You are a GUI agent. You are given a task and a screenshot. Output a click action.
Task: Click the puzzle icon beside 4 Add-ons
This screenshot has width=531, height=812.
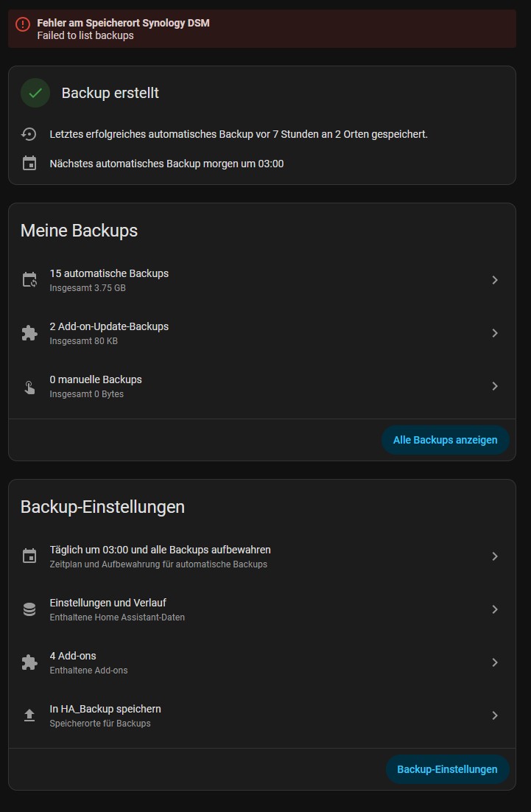tap(29, 662)
